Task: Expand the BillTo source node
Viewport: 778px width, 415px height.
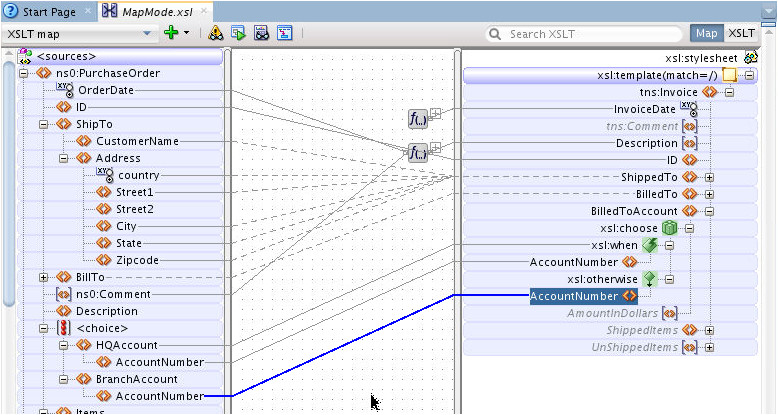Action: [44, 277]
